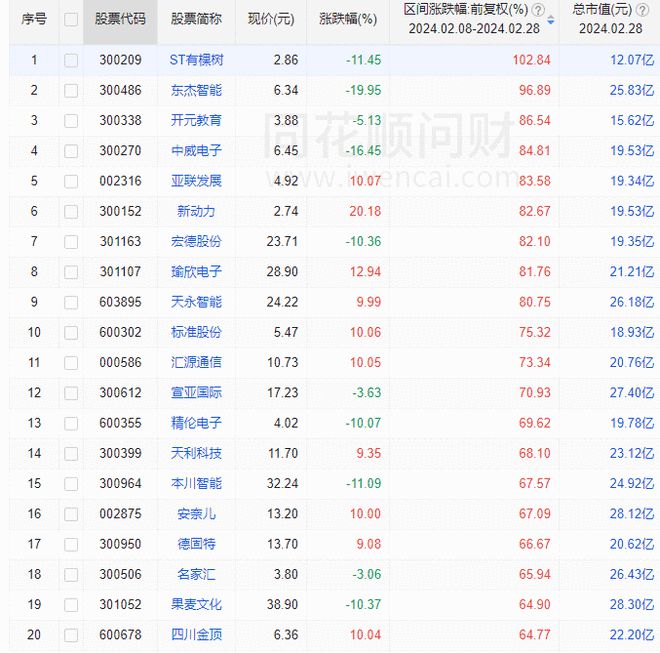Screen dimensions: 660x653
Task: Click market cap value 12.07亿
Action: [x=632, y=60]
